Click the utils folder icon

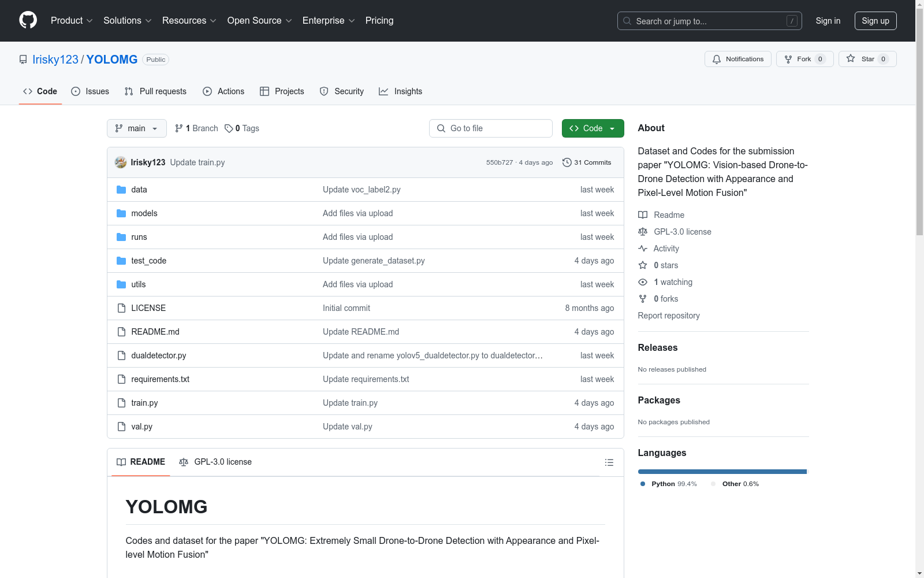pyautogui.click(x=121, y=284)
